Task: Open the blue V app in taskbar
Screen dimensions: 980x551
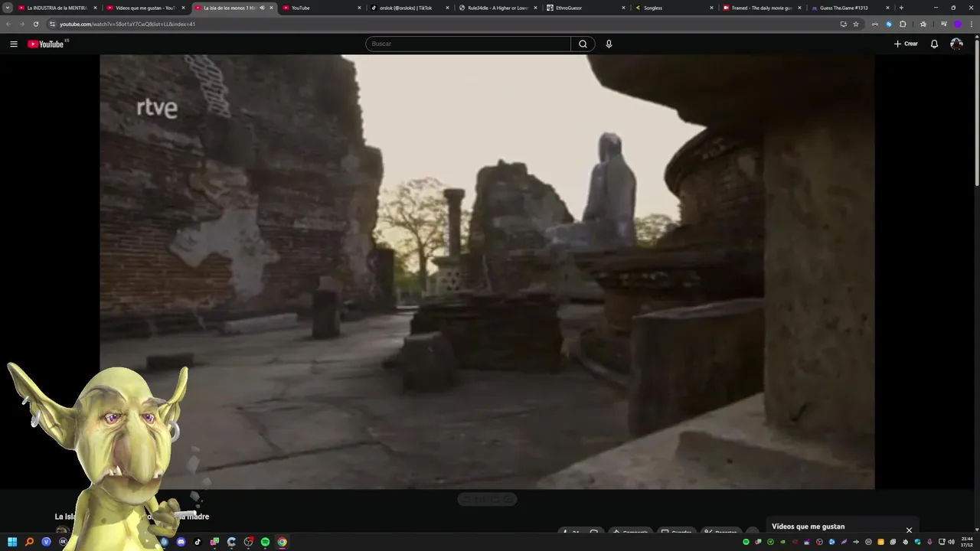Action: tap(46, 542)
